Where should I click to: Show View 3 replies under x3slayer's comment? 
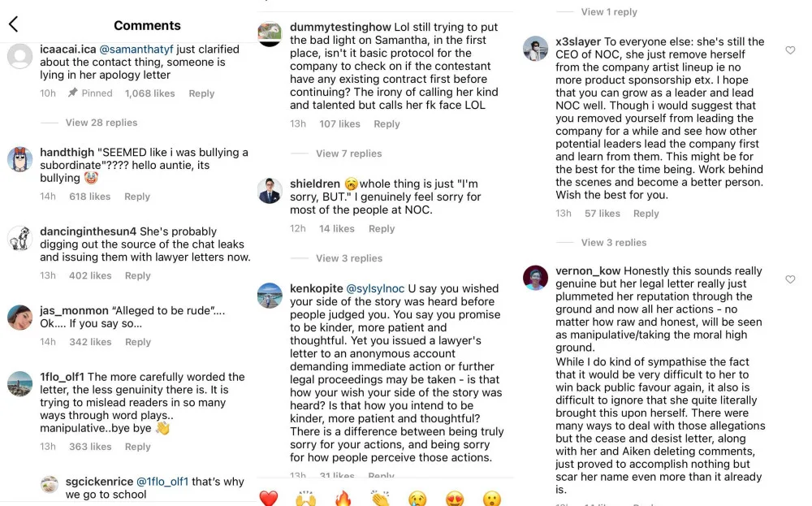[614, 242]
